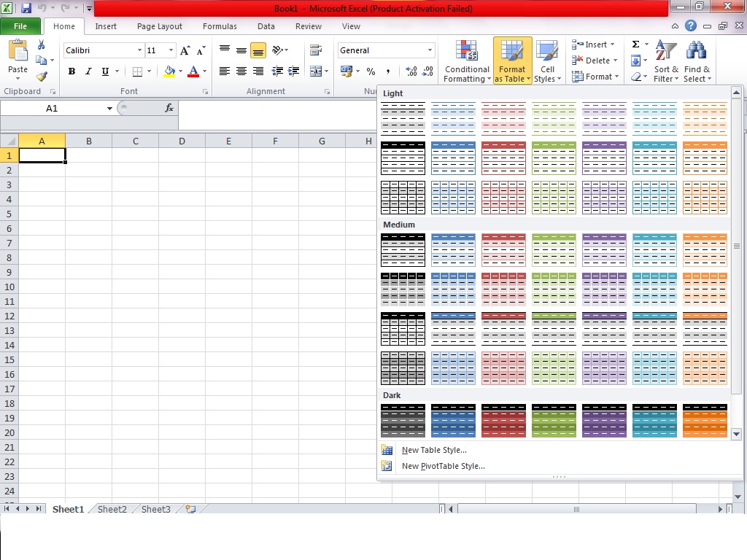Screen dimensions: 747x560
Task: Click the Increase Font Size icon
Action: click(185, 50)
